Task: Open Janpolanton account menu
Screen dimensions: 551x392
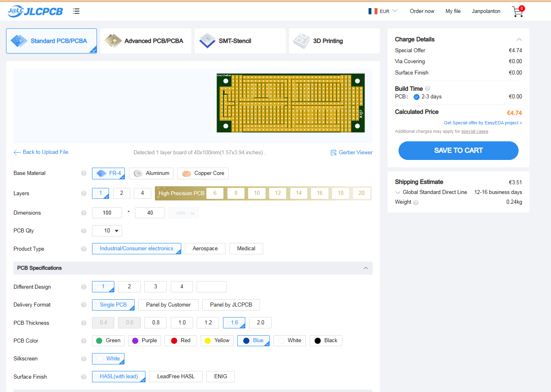Action: pos(486,11)
